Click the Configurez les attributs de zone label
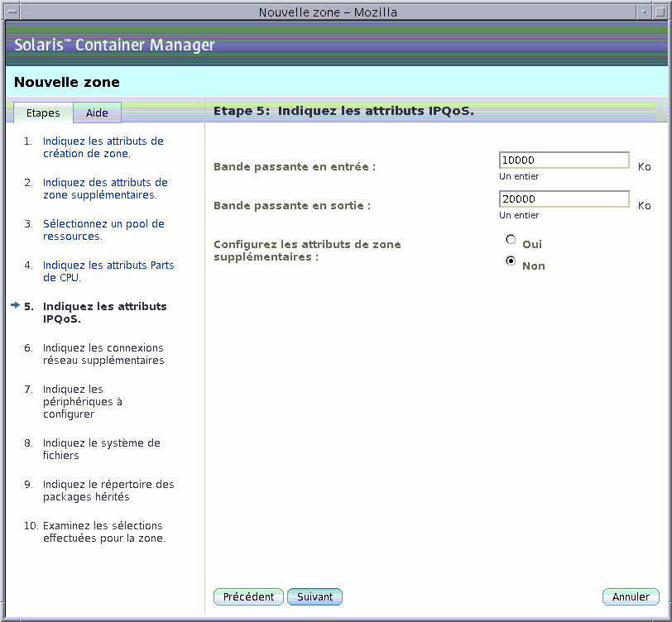This screenshot has height=622, width=672. coord(307,251)
